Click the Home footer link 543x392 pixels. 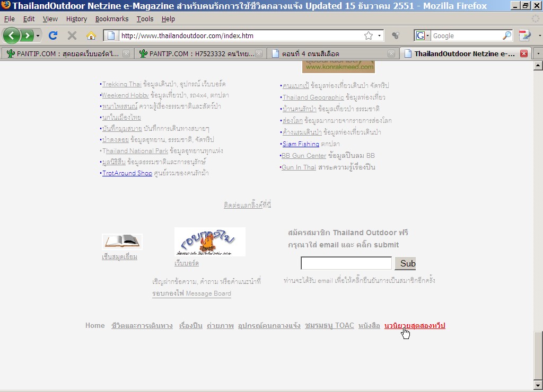[x=95, y=326]
